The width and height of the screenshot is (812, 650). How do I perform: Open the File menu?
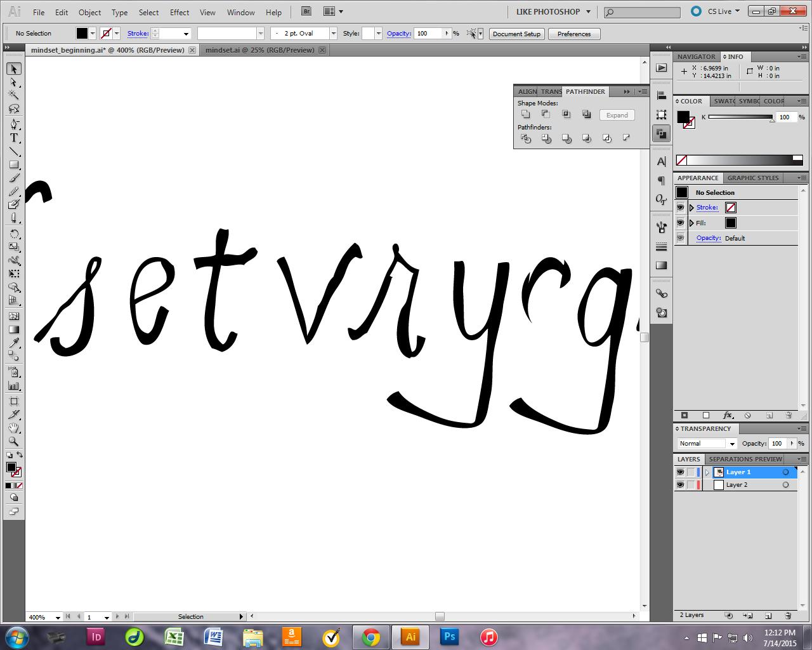39,12
